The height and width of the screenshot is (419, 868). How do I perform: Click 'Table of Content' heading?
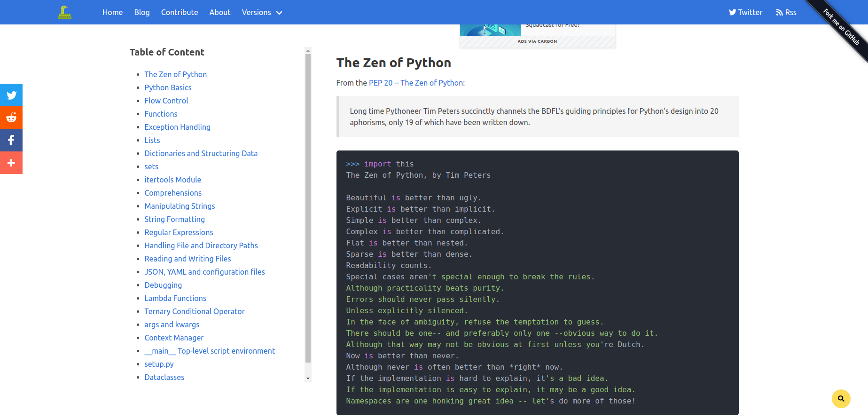point(167,52)
